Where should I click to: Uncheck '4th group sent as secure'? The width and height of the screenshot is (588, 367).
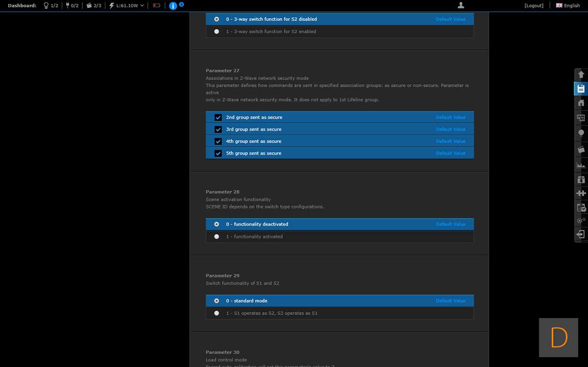[218, 142]
